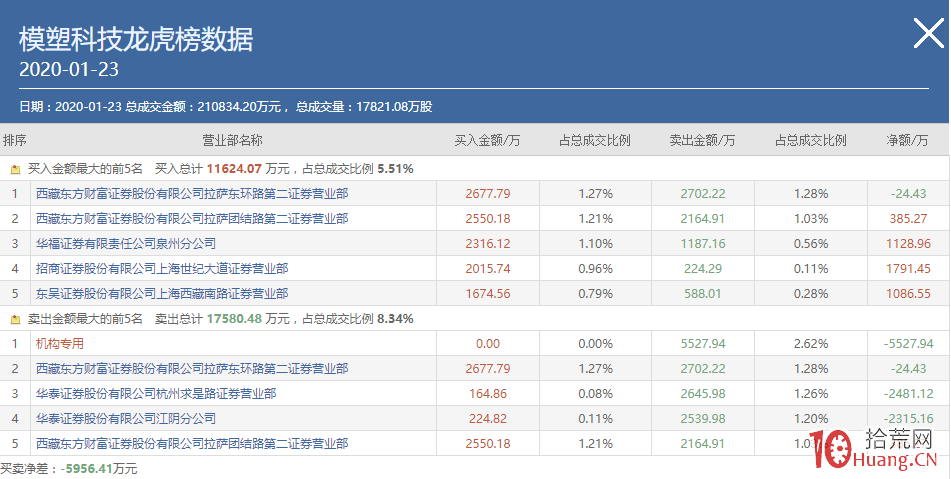The image size is (951, 479).
Task: Open first buy row 拉萨东环路第二证券营业部
Action: pyautogui.click(x=192, y=193)
